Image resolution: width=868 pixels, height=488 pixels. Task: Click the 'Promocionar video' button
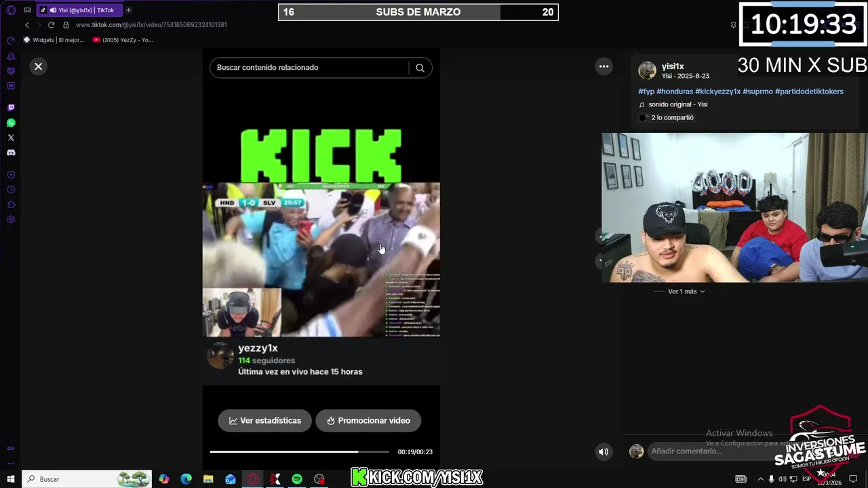(x=368, y=420)
